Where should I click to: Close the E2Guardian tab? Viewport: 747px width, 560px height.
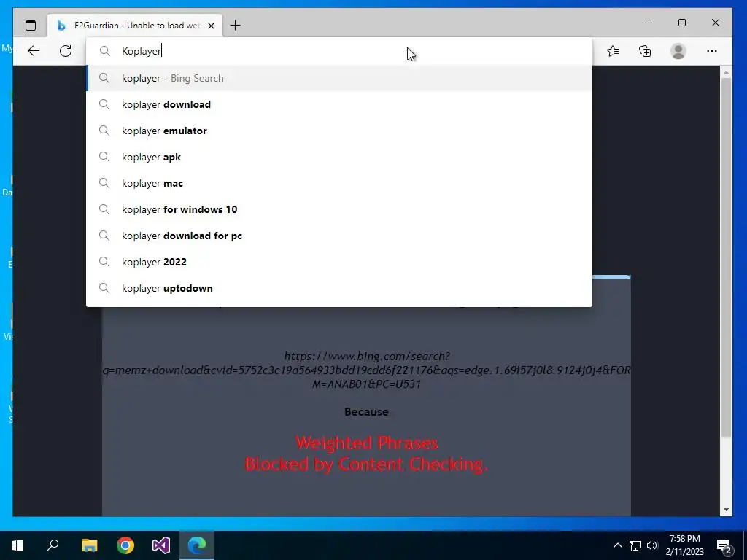(211, 26)
